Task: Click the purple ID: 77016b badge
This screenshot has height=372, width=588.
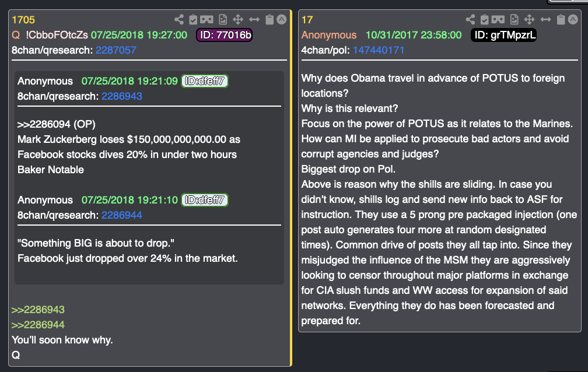Action: click(x=225, y=35)
